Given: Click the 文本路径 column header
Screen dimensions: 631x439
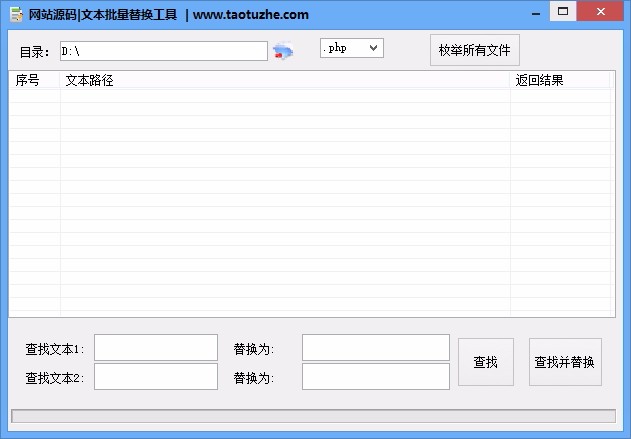Looking at the screenshot, I should [285, 80].
